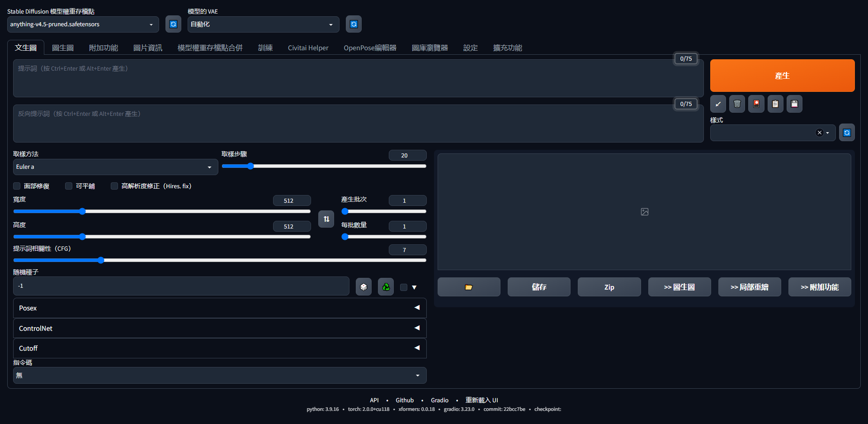
Task: Expand the Posex section
Action: pyautogui.click(x=220, y=308)
